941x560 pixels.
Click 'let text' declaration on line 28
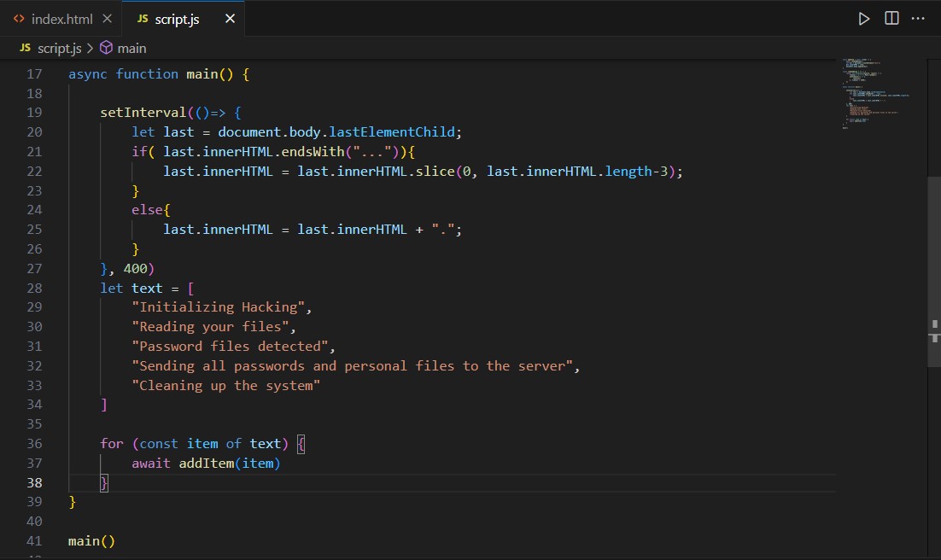coord(131,288)
